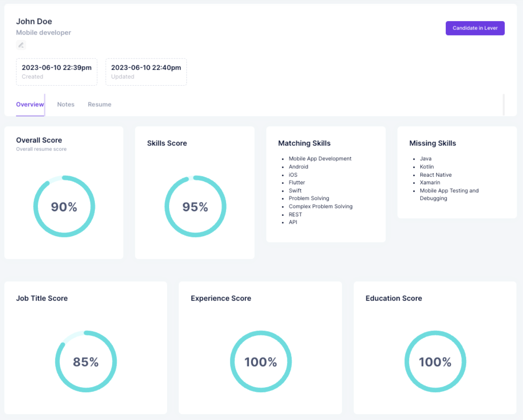This screenshot has width=523, height=420.
Task: Click React Native in the Missing Skills list
Action: tap(435, 175)
